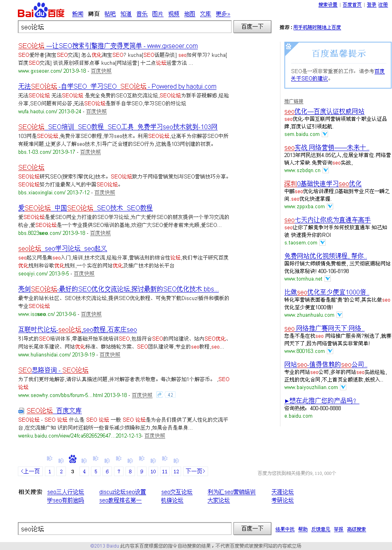This screenshot has height=550, width=392.
Task: Open 百度快照 for bbs.xiaoxinglai.com result
Action: click(x=105, y=192)
